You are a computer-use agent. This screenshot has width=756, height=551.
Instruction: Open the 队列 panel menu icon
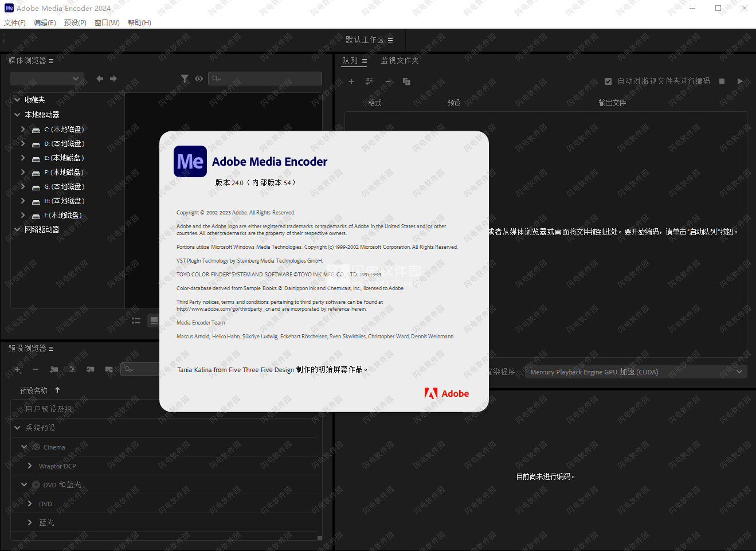pos(365,61)
